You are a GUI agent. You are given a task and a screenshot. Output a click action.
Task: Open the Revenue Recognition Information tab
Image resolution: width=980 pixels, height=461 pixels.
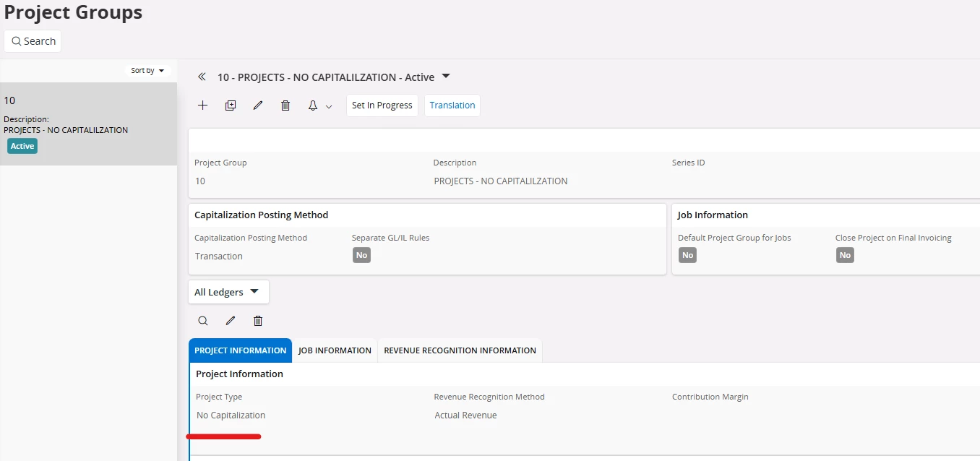pyautogui.click(x=460, y=350)
